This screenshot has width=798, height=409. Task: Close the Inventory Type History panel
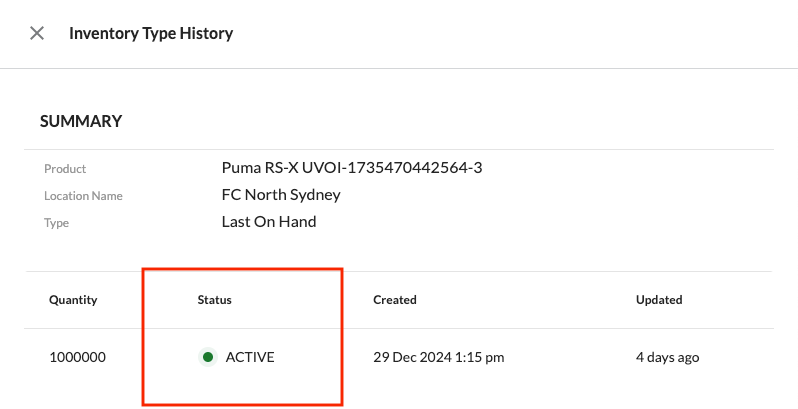37,33
